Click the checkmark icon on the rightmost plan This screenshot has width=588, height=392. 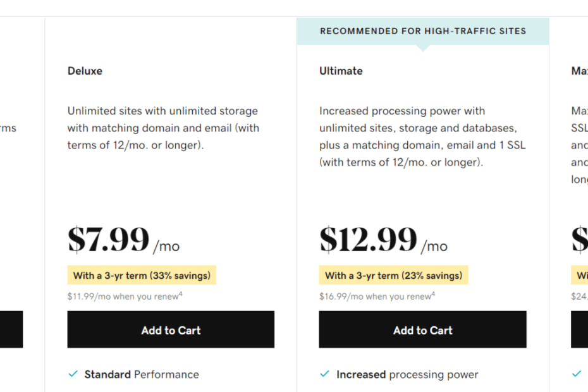(575, 374)
